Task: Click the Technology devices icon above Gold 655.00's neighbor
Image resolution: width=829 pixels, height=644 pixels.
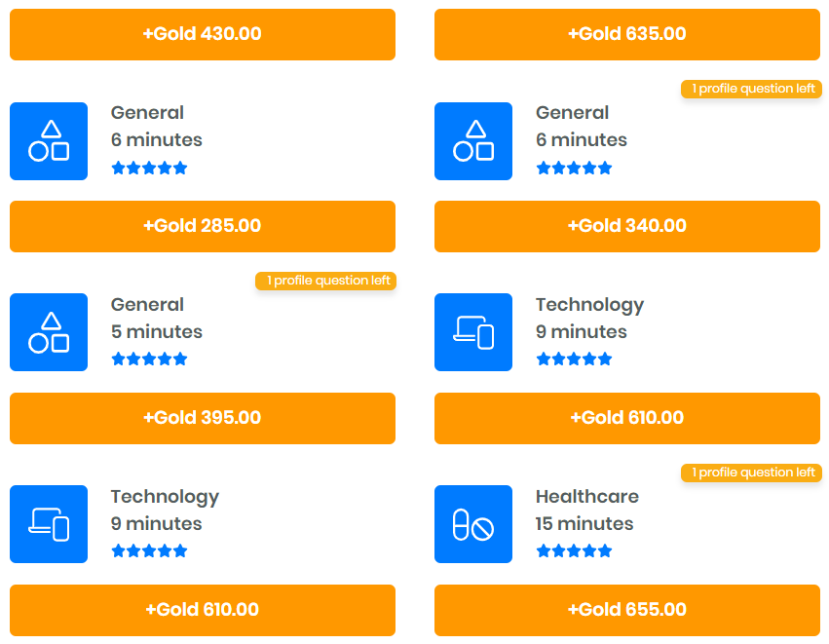Action: click(x=49, y=524)
